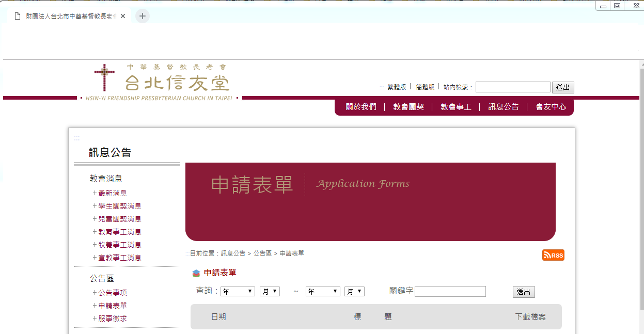644x334 pixels.
Task: Open the end month dropdown
Action: [354, 292]
